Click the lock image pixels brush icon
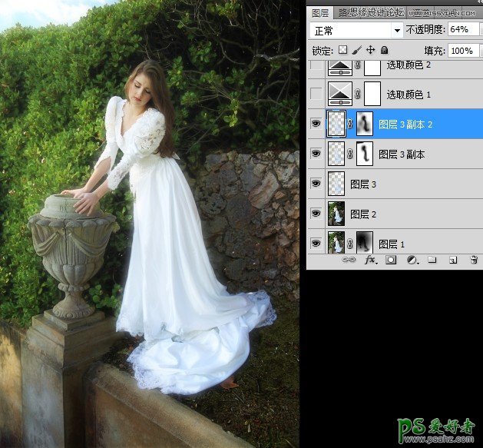Image resolution: width=483 pixels, height=448 pixels. coord(356,50)
